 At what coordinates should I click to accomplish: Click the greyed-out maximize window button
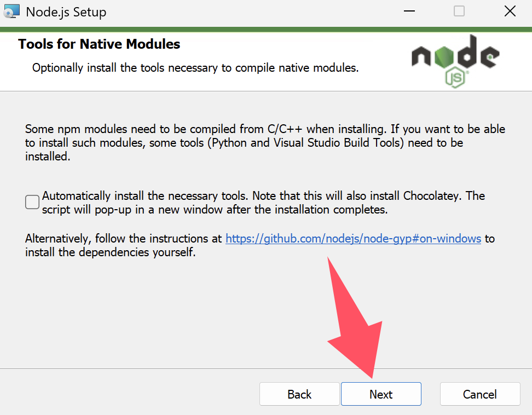point(459,11)
